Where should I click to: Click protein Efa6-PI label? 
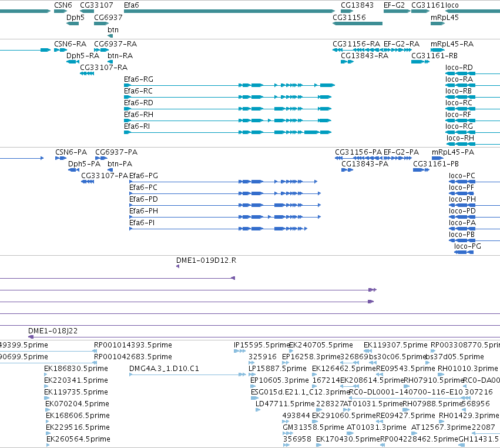click(x=142, y=223)
